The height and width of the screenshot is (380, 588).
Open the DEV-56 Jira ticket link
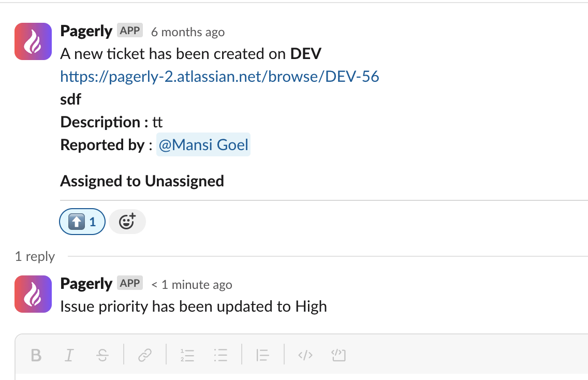[219, 77]
